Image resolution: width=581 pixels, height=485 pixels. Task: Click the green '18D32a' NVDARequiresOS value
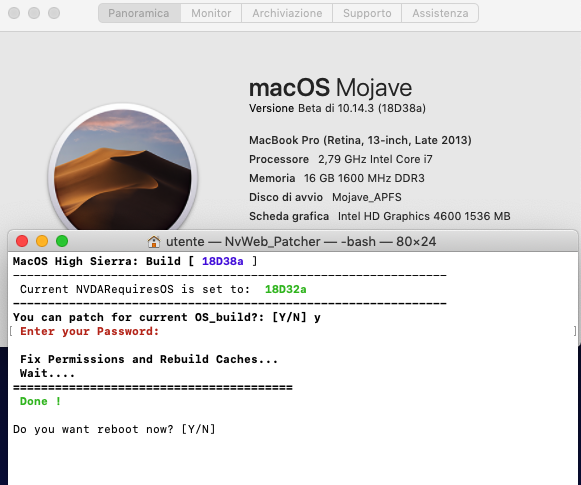(x=286, y=289)
